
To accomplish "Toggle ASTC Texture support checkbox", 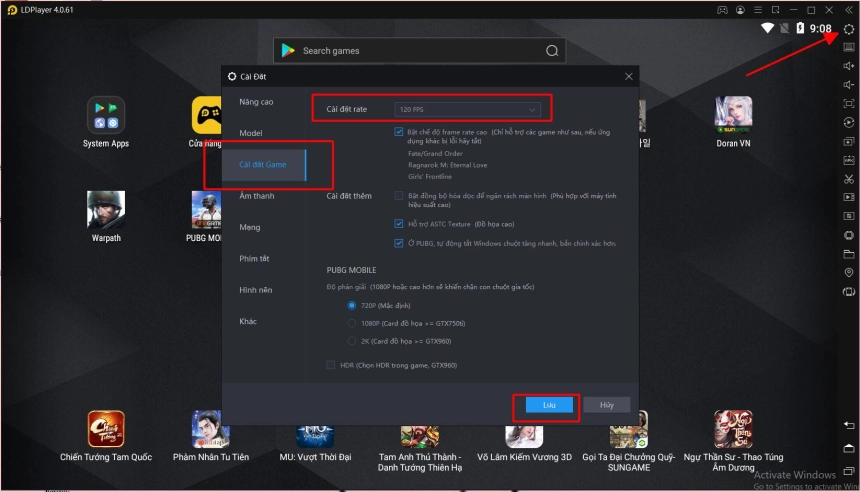I will pos(399,224).
